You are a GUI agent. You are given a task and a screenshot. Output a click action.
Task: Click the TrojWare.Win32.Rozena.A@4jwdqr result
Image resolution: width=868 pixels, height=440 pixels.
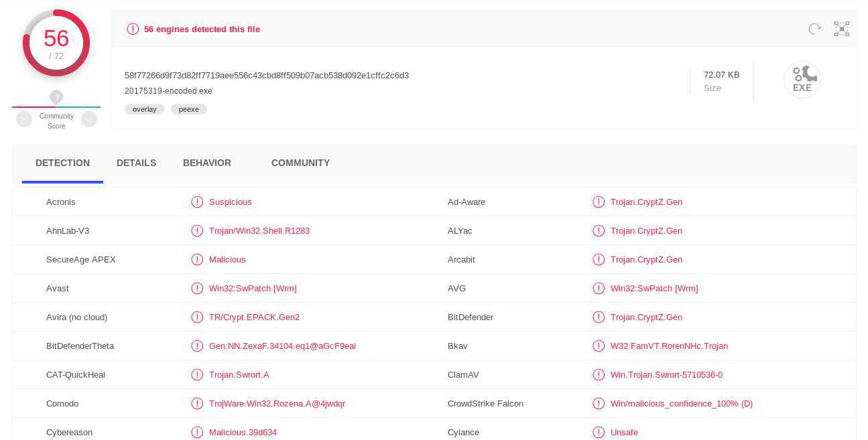(277, 403)
